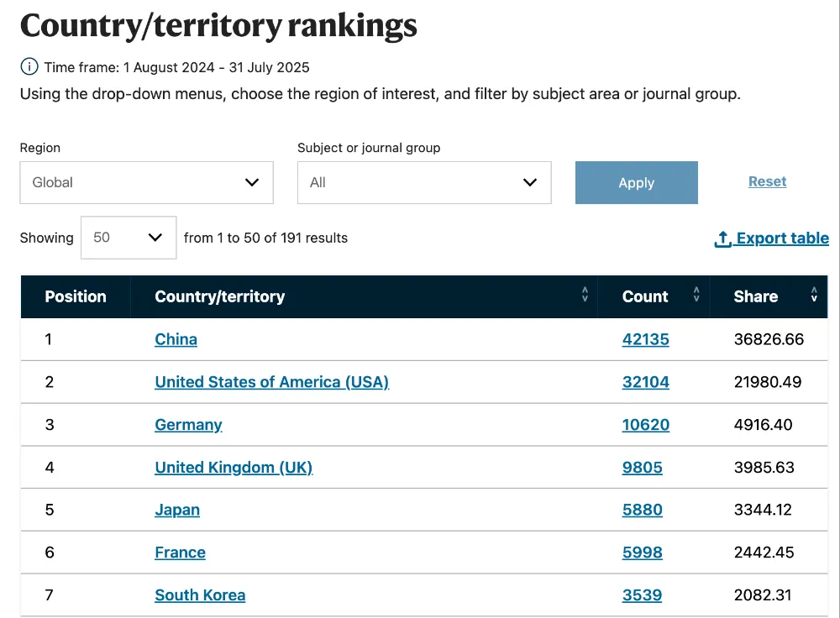Open Japan's count of 5880
This screenshot has width=840, height=618.
[x=642, y=510]
